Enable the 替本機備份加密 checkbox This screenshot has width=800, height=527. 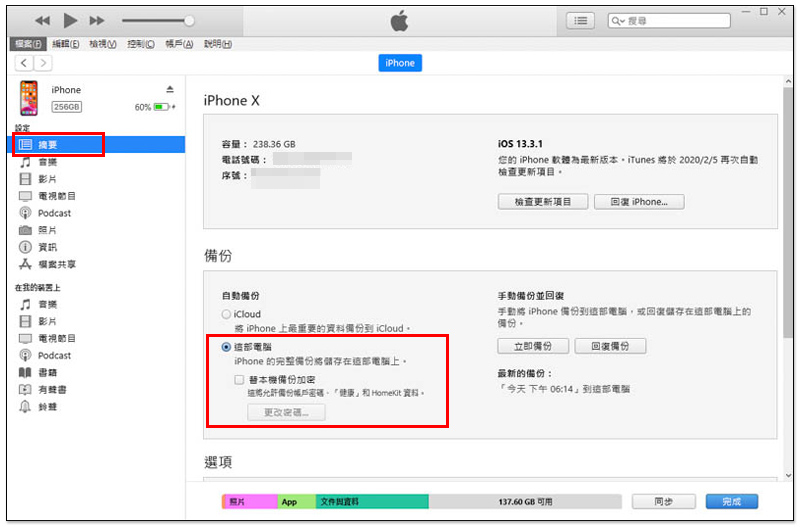[239, 380]
